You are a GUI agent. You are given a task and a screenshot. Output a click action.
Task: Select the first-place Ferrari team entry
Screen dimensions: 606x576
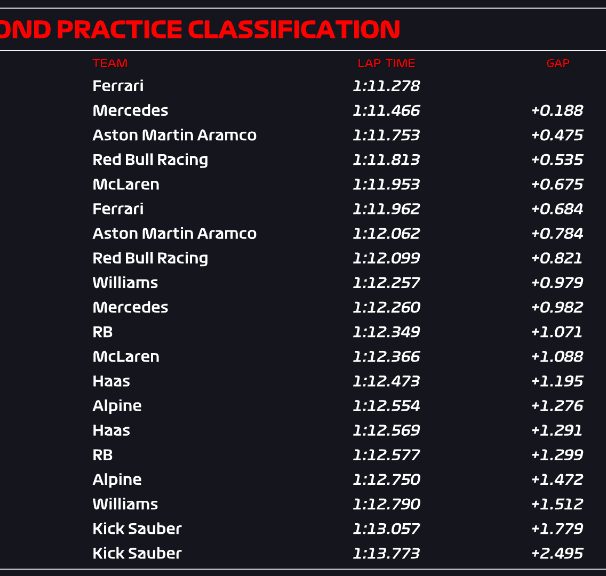[x=118, y=86]
